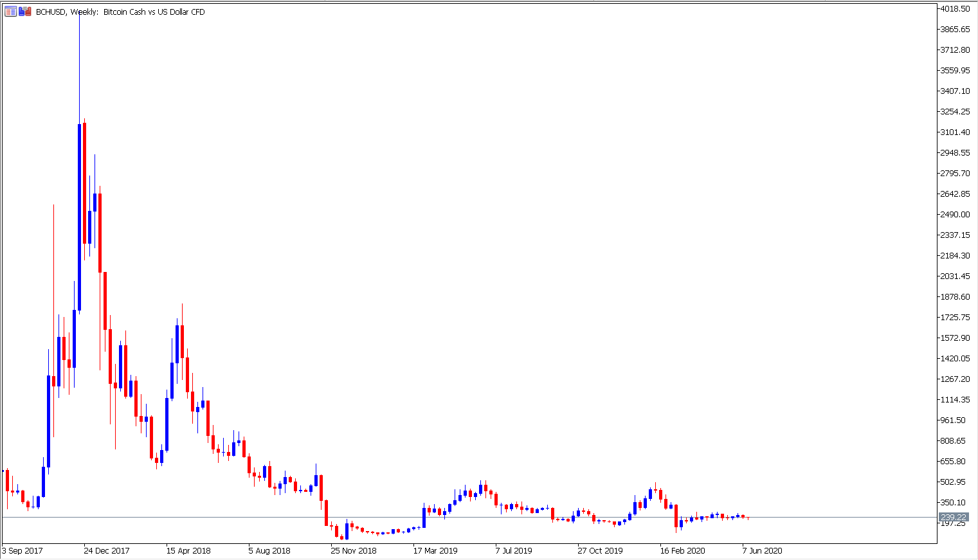Viewport: 978px width, 560px height.
Task: Click the 16 Feb 2020 date label
Action: [682, 551]
